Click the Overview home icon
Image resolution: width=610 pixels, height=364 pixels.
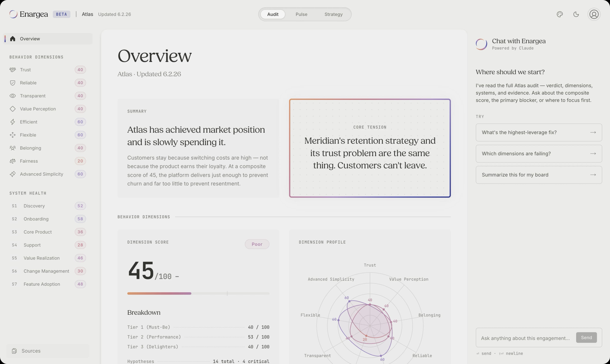coord(13,39)
